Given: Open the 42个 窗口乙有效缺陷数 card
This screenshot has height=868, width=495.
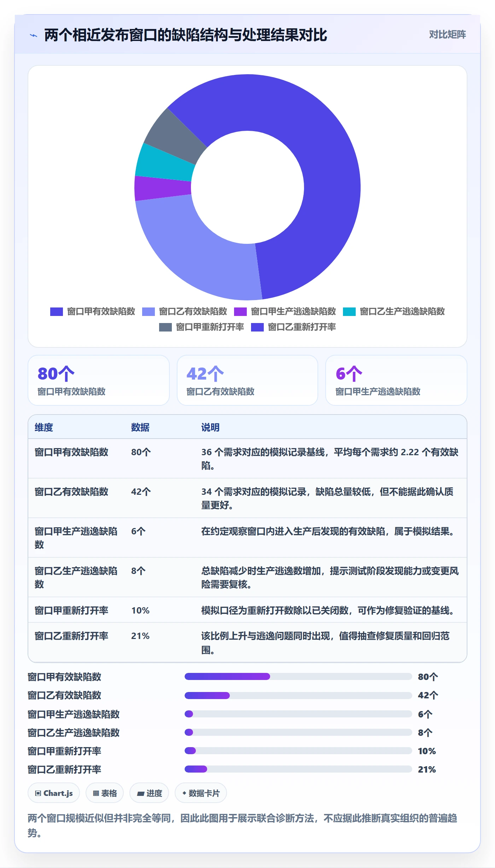Looking at the screenshot, I should 248,380.
